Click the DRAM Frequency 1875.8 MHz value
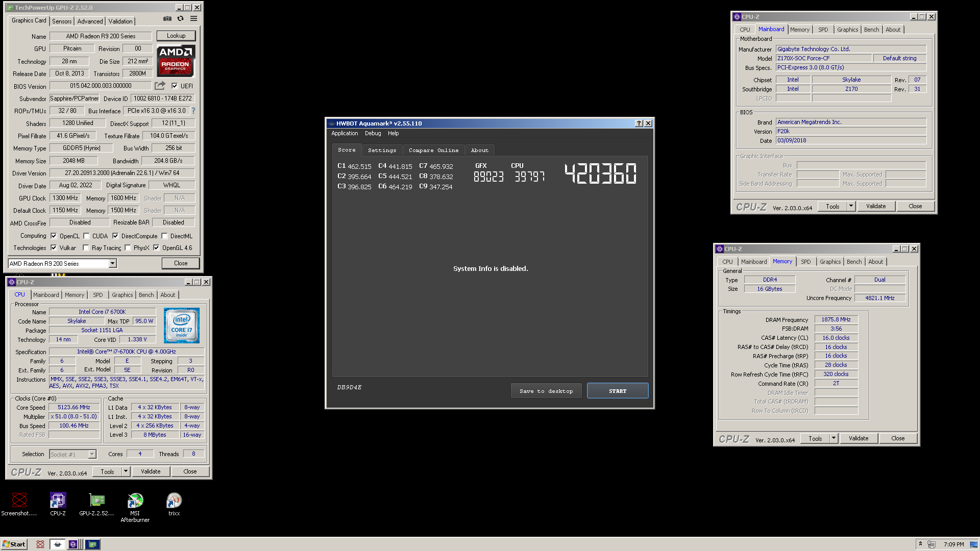Screen dimensions: 980x551 pos(836,319)
